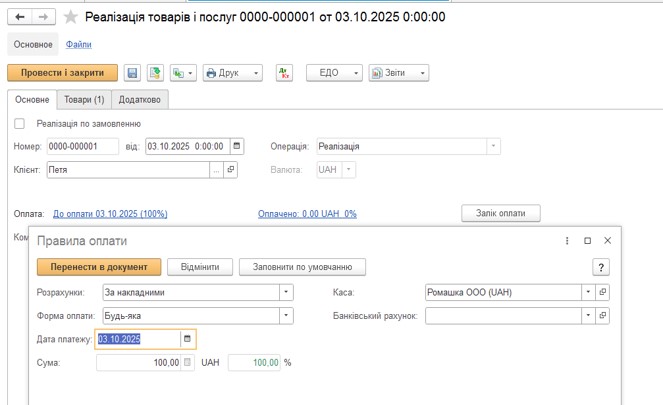Screen dimensions: 663x405
Task: Open calculator icon in Сума field
Action: coord(187,362)
